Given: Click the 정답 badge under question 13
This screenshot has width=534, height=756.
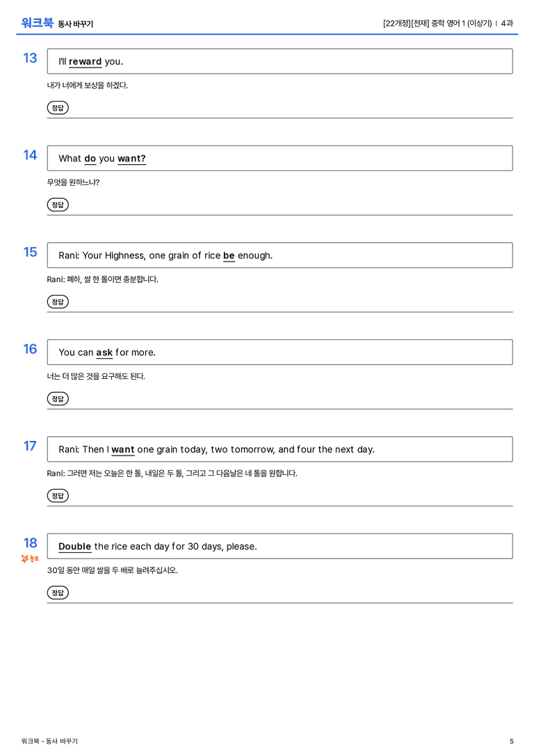Looking at the screenshot, I should pos(58,108).
